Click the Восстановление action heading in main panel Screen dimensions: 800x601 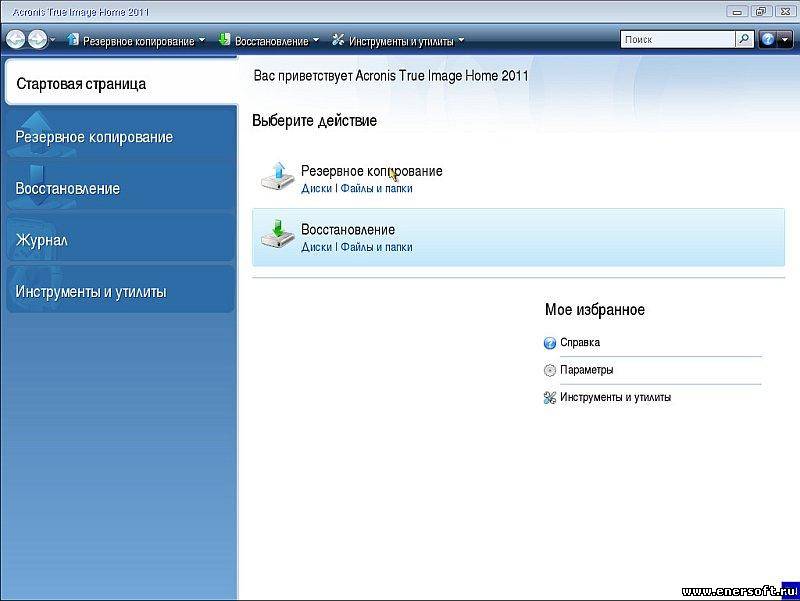[348, 230]
